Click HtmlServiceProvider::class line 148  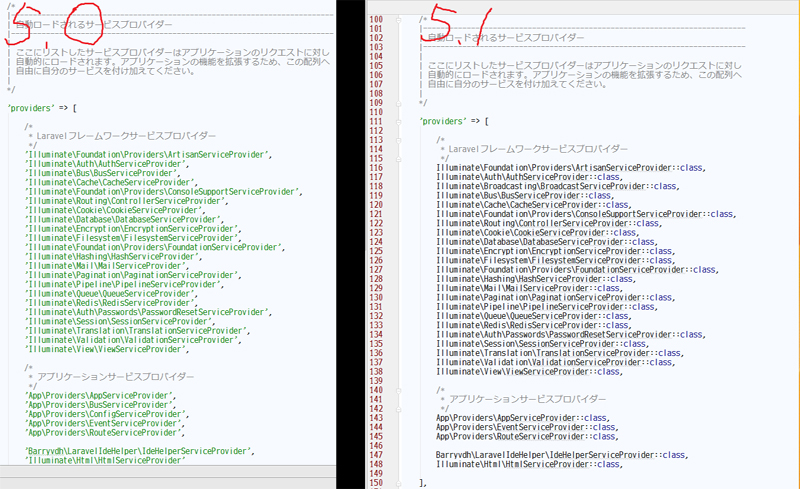[x=530, y=464]
